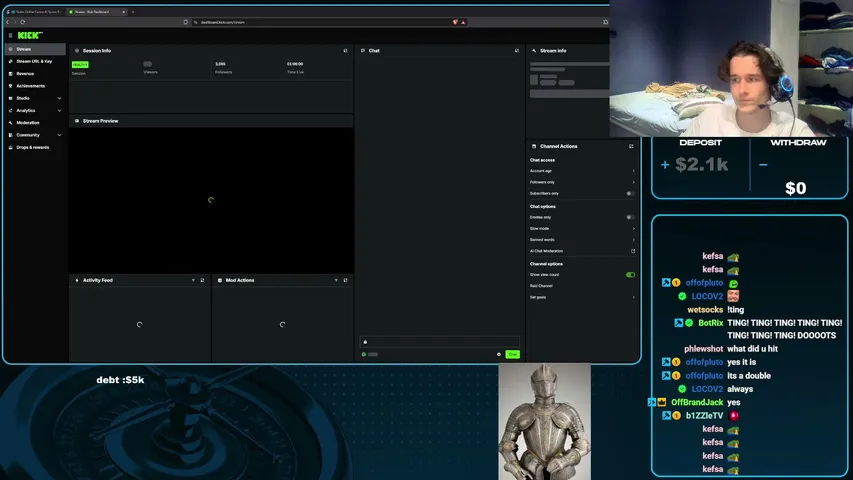Click the Chat panel header icon

tap(363, 51)
